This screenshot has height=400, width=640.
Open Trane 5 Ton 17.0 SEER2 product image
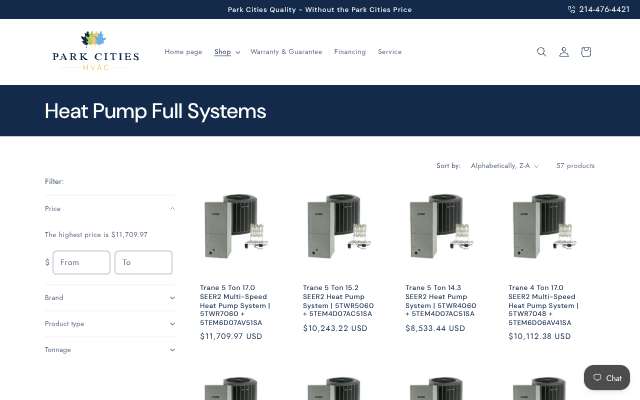(x=236, y=226)
